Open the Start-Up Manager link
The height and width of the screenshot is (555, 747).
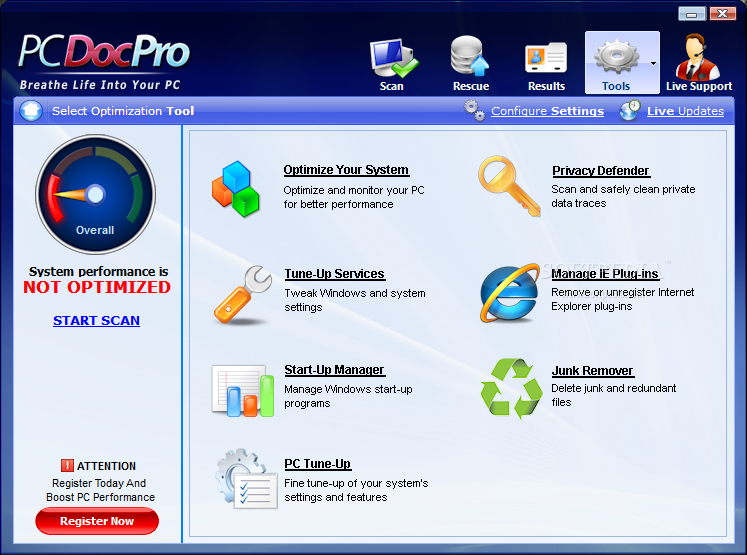tap(334, 370)
